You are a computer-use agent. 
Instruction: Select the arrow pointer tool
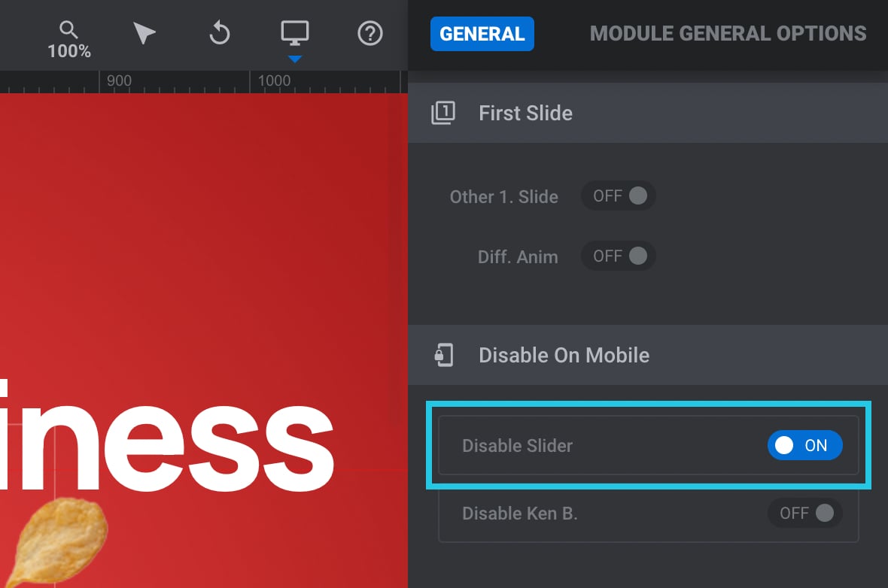pos(144,33)
